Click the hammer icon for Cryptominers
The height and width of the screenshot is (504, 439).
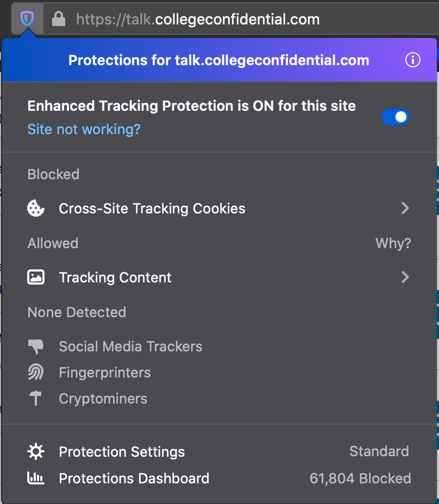[x=36, y=399]
